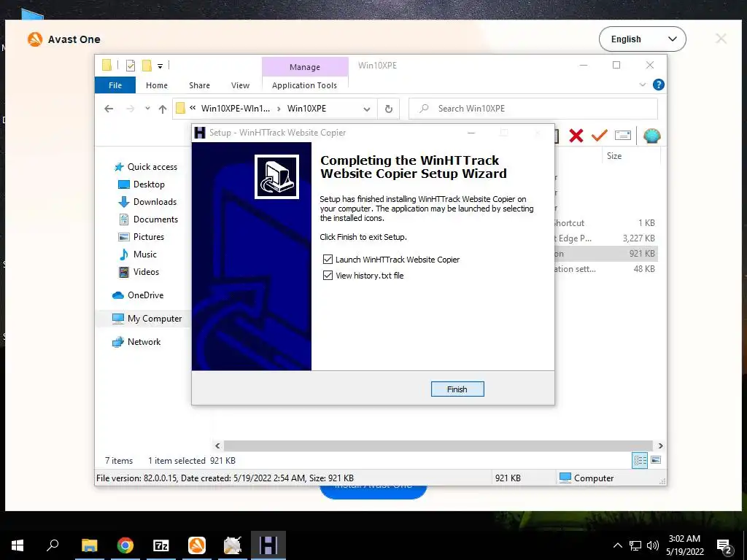Switch to Application Tools tab
747x560 pixels.
point(304,85)
